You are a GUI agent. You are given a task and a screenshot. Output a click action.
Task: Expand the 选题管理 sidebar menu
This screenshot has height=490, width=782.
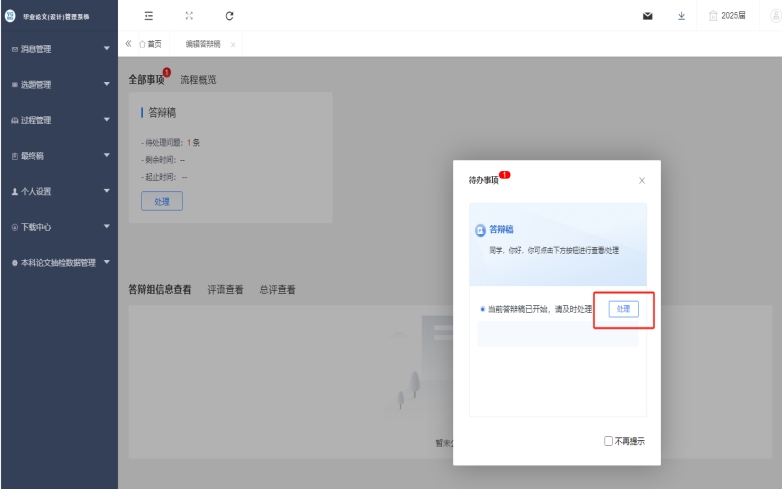58,85
